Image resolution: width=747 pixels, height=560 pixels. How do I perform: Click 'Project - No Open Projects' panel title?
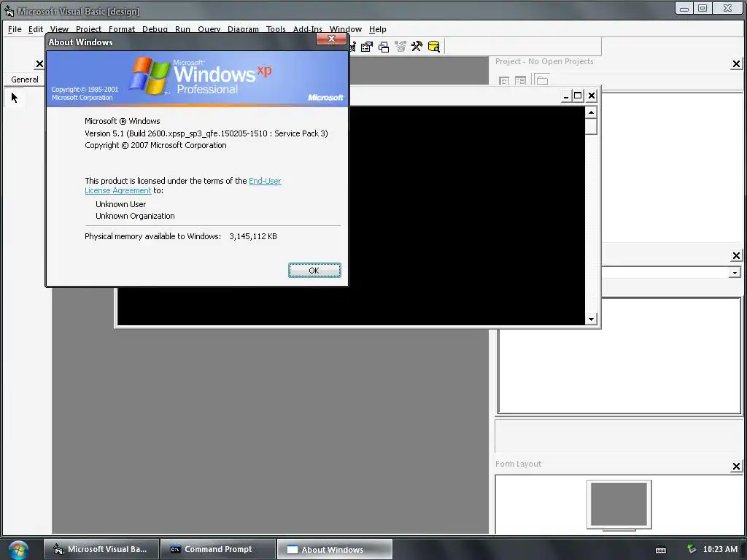coord(544,61)
